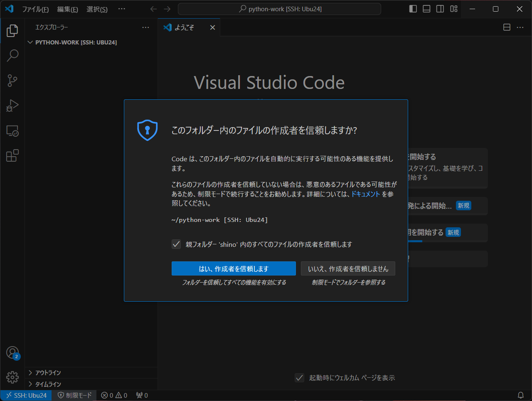Open errors and warnings count in status bar
532x401 pixels.
114,395
